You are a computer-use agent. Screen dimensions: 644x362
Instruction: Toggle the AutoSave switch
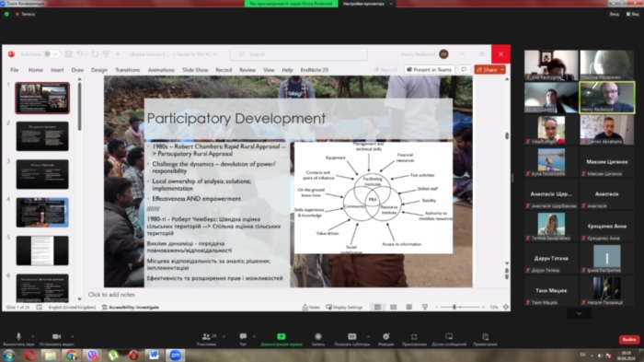pos(52,54)
